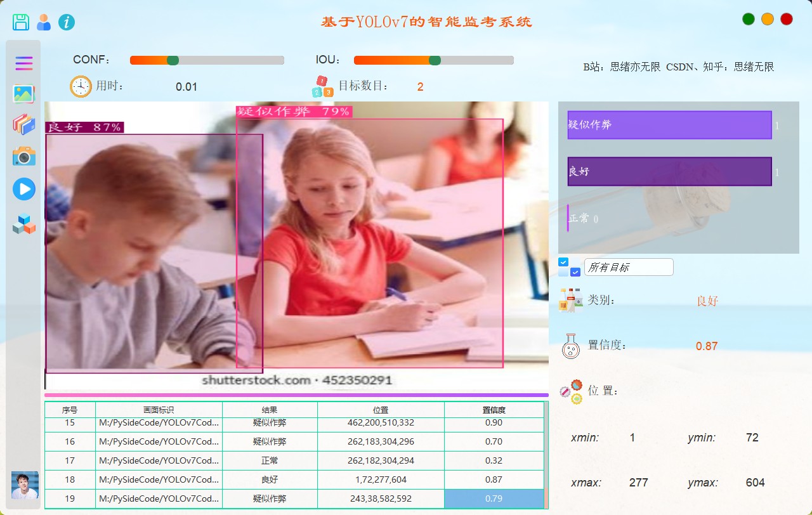Start camera detection via camera icon
Screen dimensions: 812x515
[24, 156]
